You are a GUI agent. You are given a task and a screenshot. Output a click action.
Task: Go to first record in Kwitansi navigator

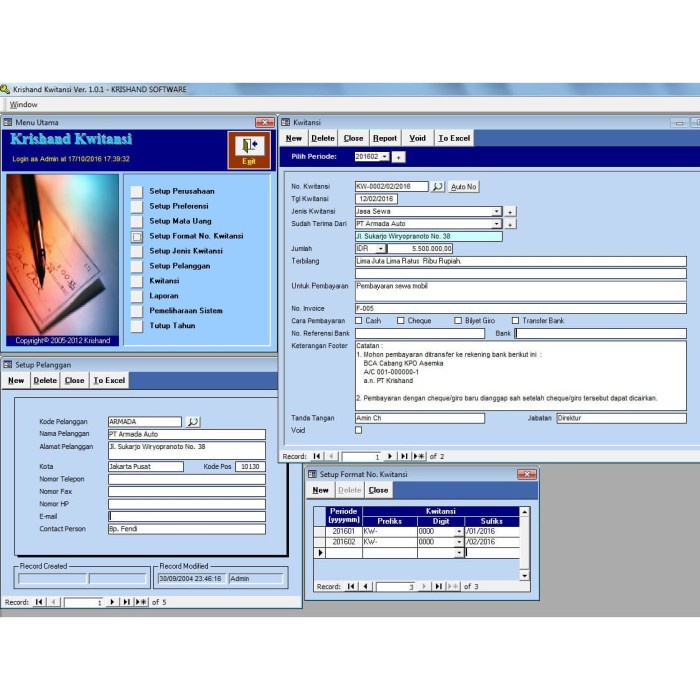coord(317,456)
